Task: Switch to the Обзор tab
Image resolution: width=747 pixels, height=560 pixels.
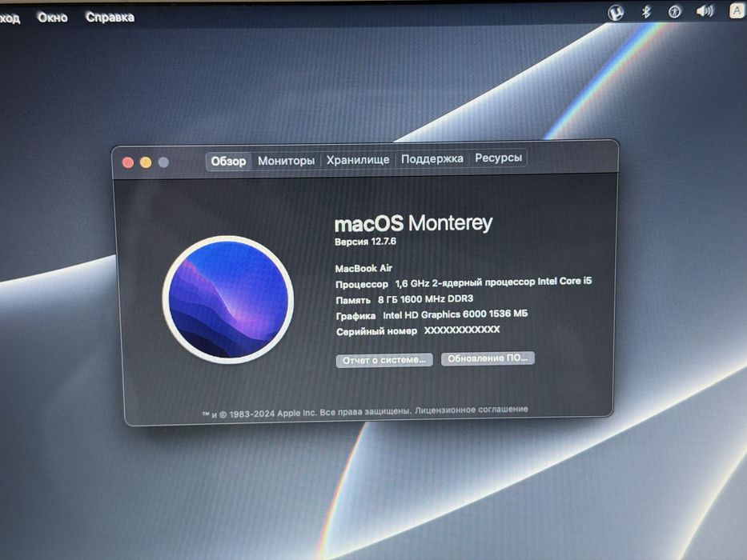Action: coord(228,162)
